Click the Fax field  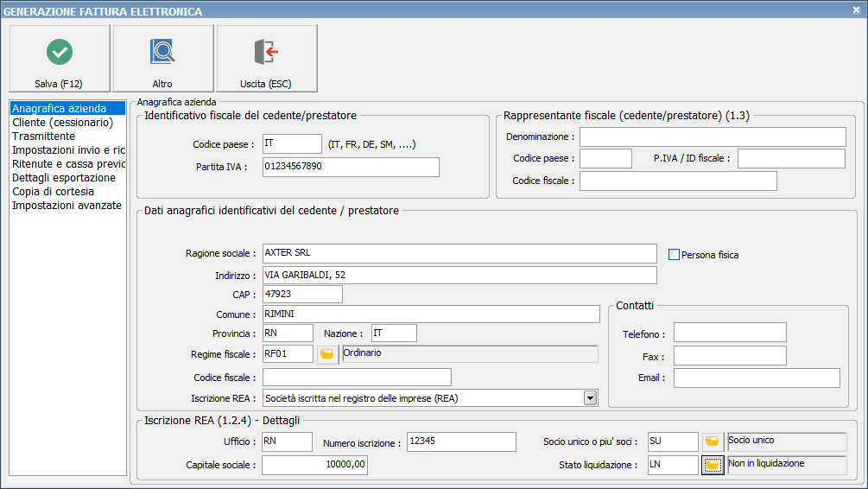coord(730,356)
